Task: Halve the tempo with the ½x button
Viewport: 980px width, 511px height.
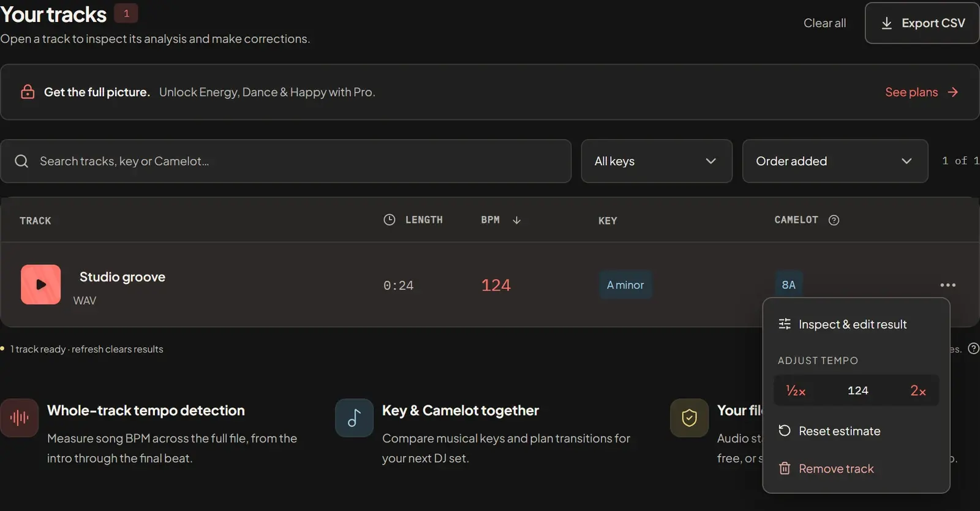Action: pyautogui.click(x=796, y=390)
